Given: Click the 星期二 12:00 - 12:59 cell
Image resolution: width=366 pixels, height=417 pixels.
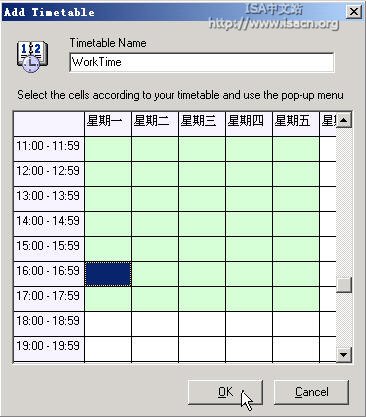Looking at the screenshot, I should (155, 174).
